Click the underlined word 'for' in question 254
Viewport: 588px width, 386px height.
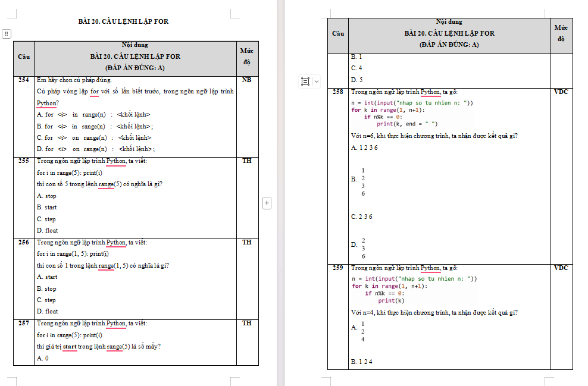(95, 92)
